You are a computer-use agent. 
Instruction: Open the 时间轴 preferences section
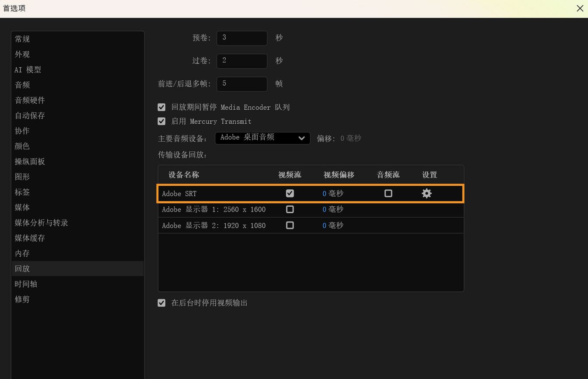[26, 284]
